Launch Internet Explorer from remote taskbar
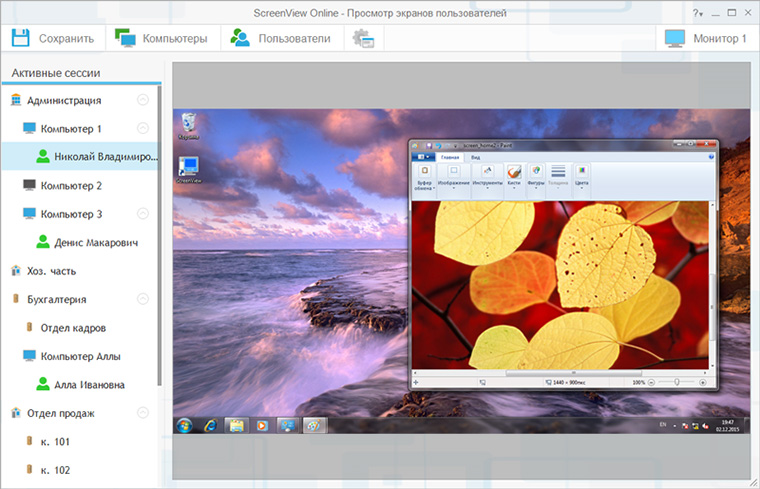Viewport: 760px width, 489px height. pyautogui.click(x=210, y=426)
